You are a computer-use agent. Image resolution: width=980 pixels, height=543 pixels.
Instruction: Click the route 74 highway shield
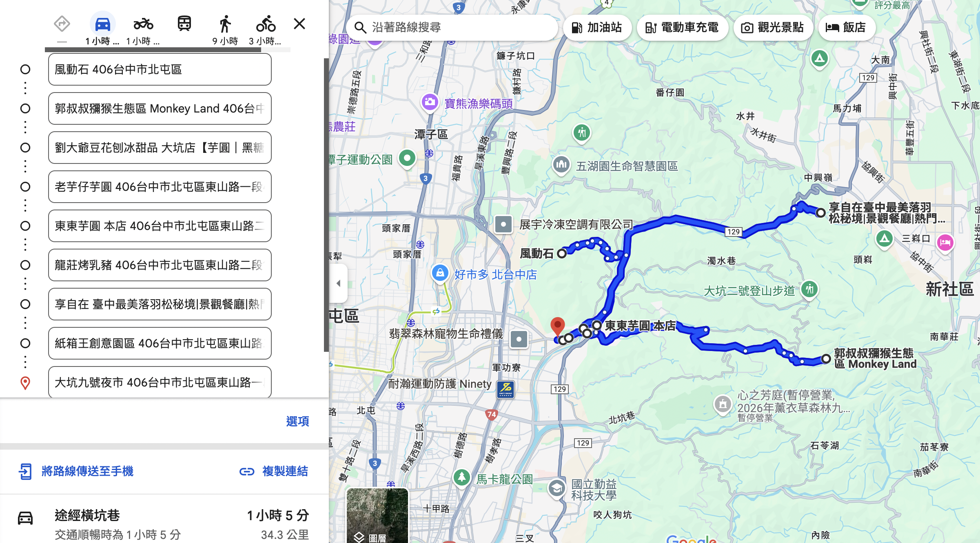(x=492, y=415)
